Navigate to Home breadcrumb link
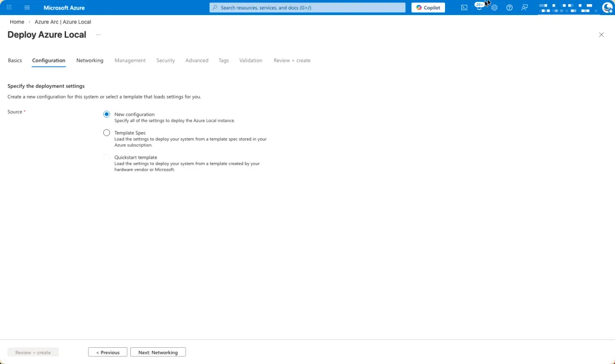The width and height of the screenshot is (615, 364). (x=17, y=22)
